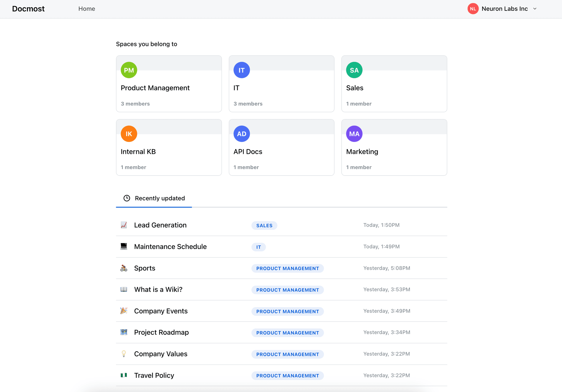The image size is (562, 392).
Task: Select the What is a Wiki document
Action: click(158, 290)
